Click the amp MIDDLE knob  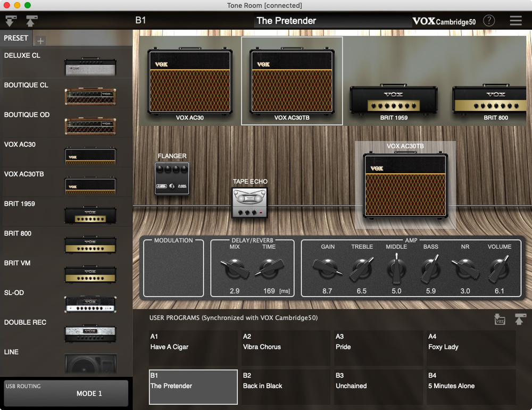pos(396,269)
